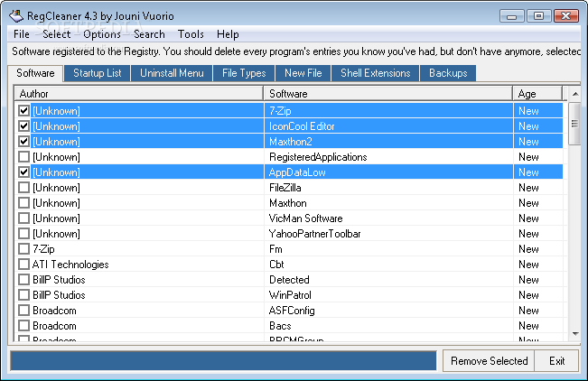Select the Cbt software name
588x381 pixels.
276,265
